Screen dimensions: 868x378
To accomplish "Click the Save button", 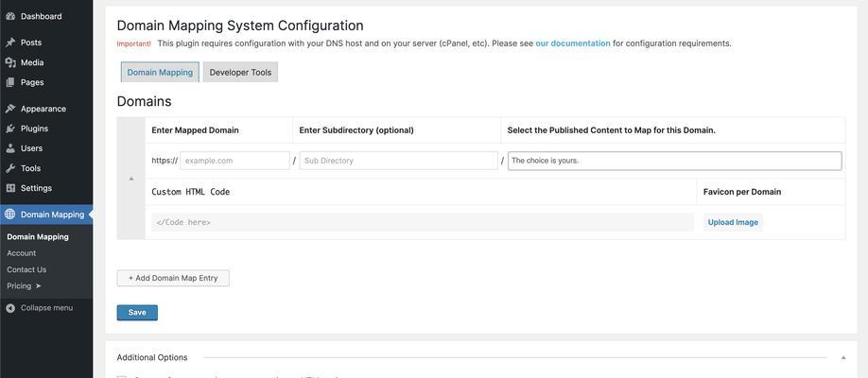I will (137, 313).
